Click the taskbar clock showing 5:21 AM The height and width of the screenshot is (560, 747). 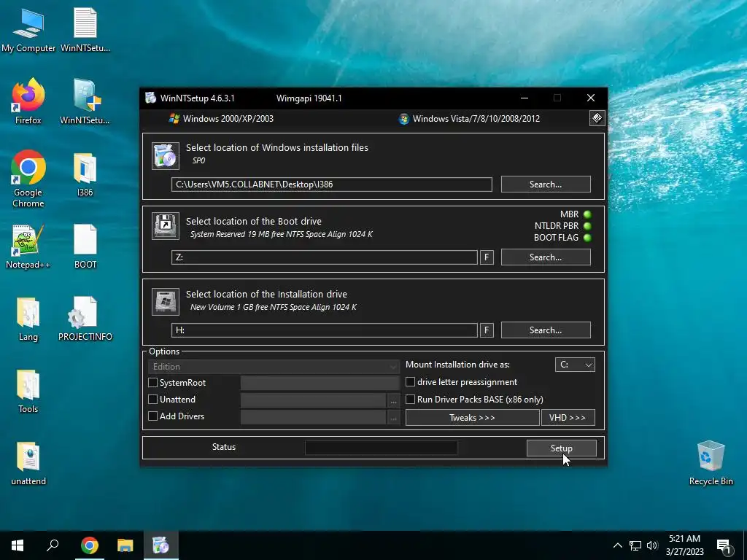point(684,545)
